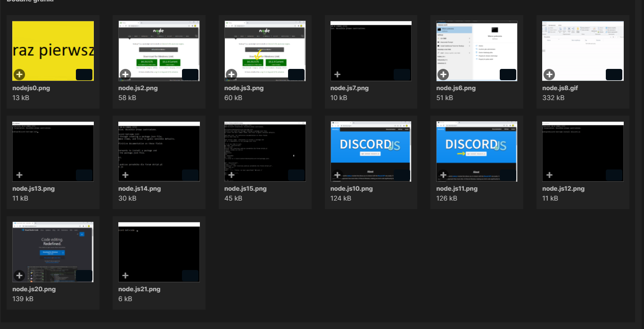Open the node.js3.png thumbnail preview
The image size is (644, 329).
pyautogui.click(x=265, y=51)
